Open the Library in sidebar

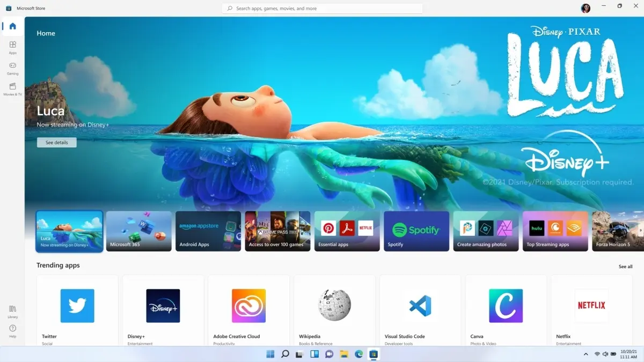[13, 312]
